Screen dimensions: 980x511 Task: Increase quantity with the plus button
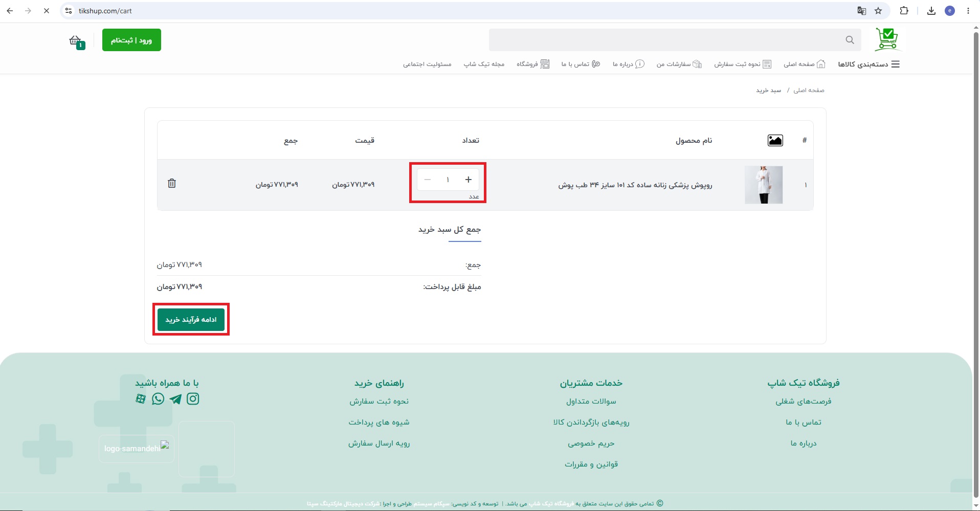tap(468, 180)
